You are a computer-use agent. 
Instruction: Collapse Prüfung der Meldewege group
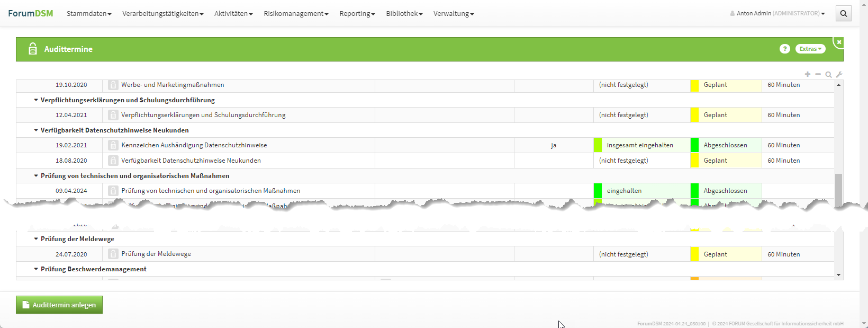pyautogui.click(x=36, y=239)
